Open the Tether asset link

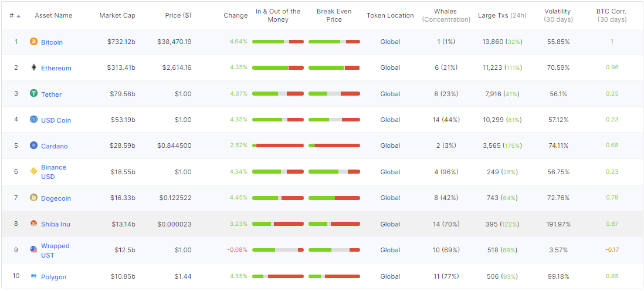point(52,94)
